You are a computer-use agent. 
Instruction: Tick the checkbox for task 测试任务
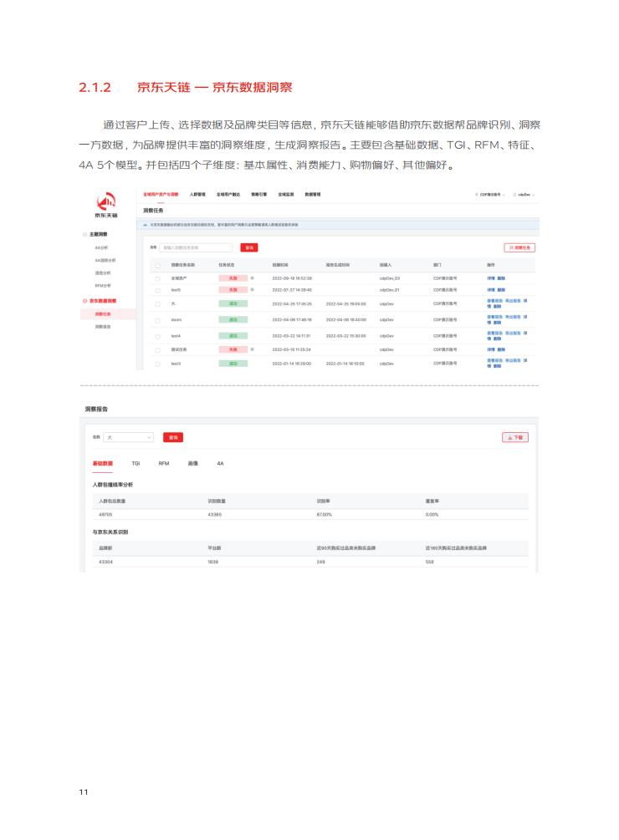[x=157, y=350]
